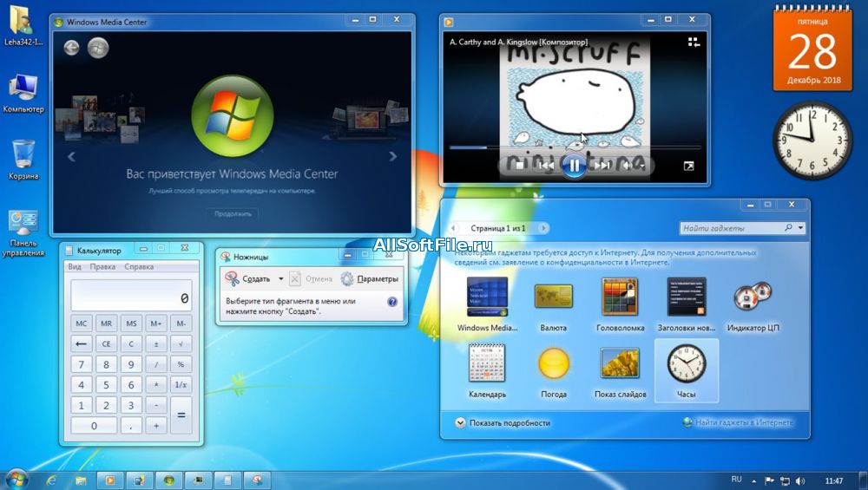Stop the media player track
The height and width of the screenshot is (490, 868).
[520, 165]
